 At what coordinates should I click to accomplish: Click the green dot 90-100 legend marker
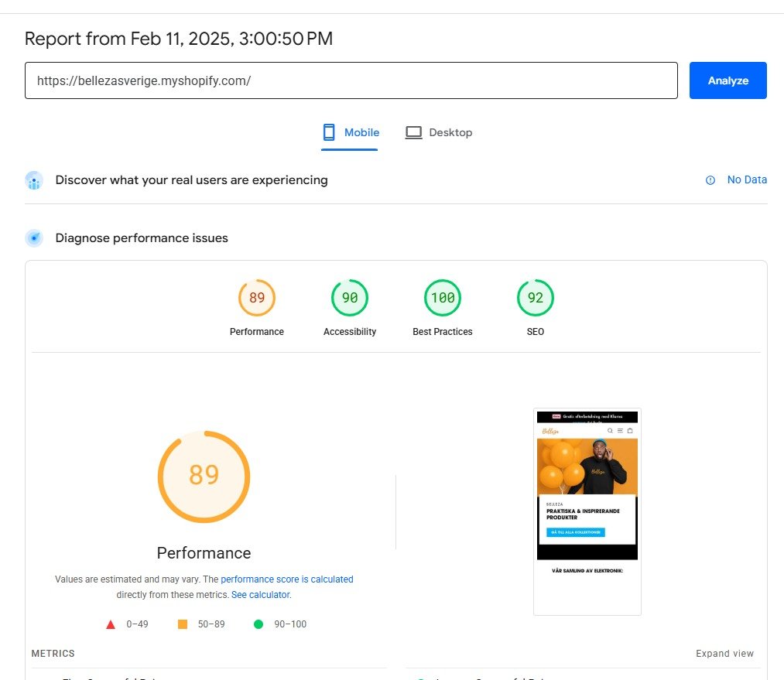(x=258, y=624)
